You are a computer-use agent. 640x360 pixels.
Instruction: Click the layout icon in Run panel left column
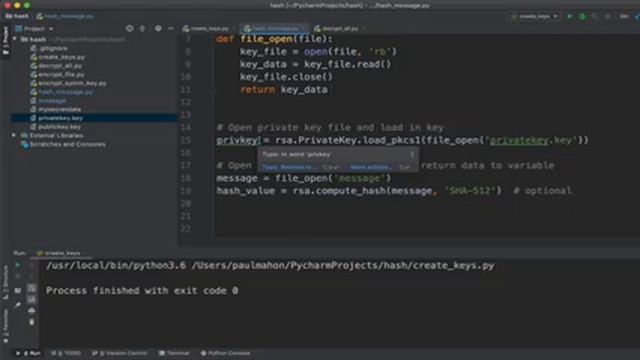[18, 291]
